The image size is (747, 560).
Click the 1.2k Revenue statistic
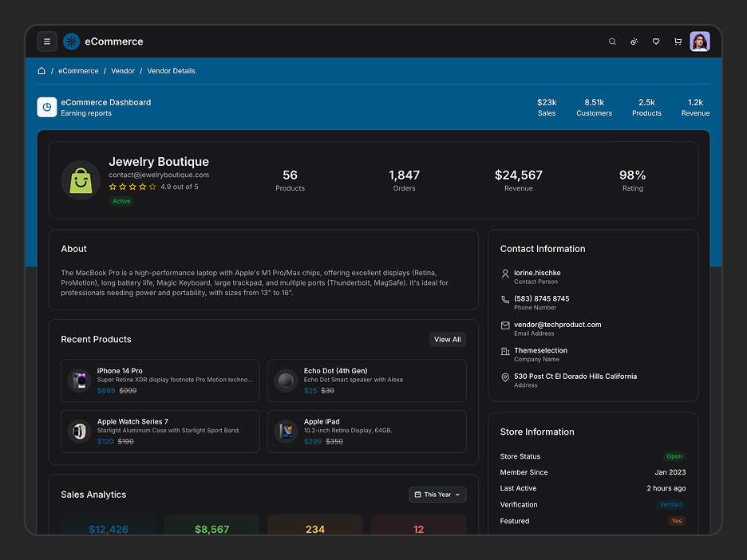point(695,107)
